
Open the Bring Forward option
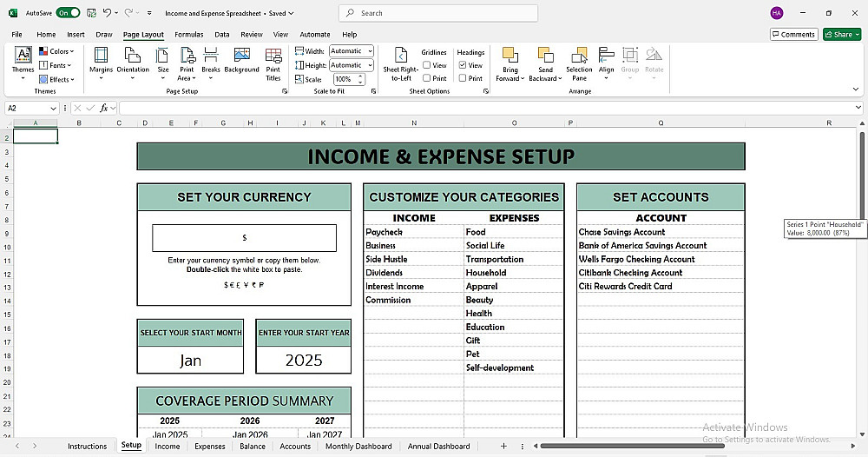[x=510, y=63]
